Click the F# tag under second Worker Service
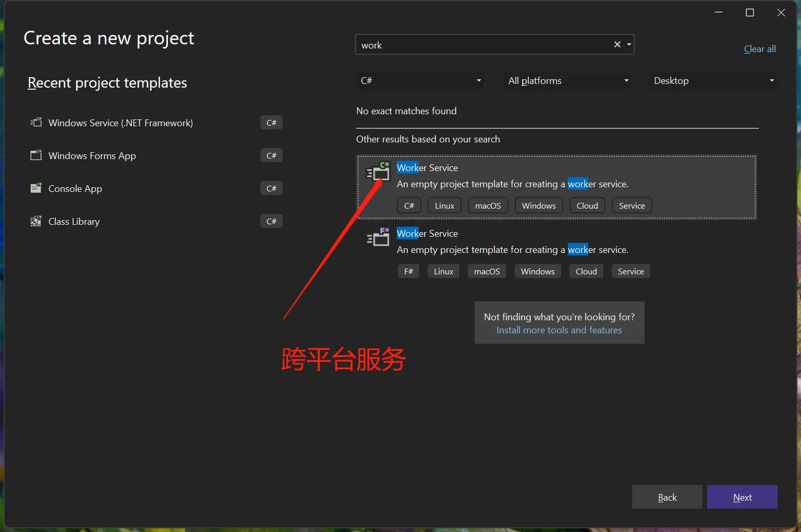This screenshot has width=801, height=532. pyautogui.click(x=408, y=271)
